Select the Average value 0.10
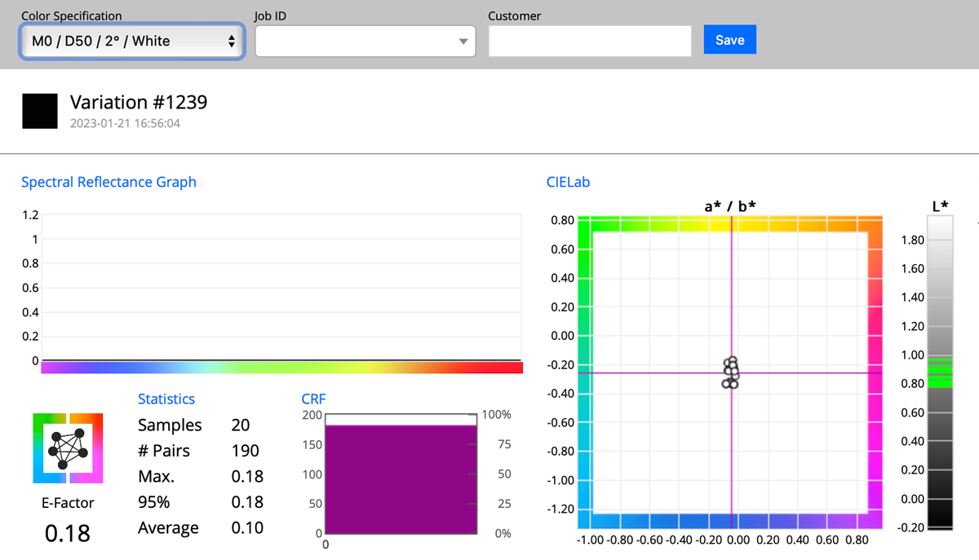Screen dimensions: 979x560 pos(247,527)
